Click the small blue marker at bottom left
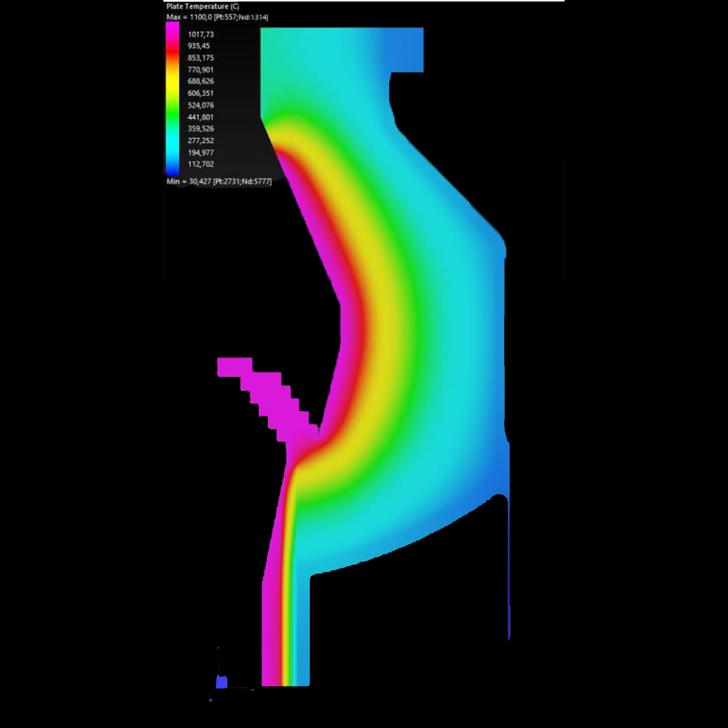 (222, 682)
